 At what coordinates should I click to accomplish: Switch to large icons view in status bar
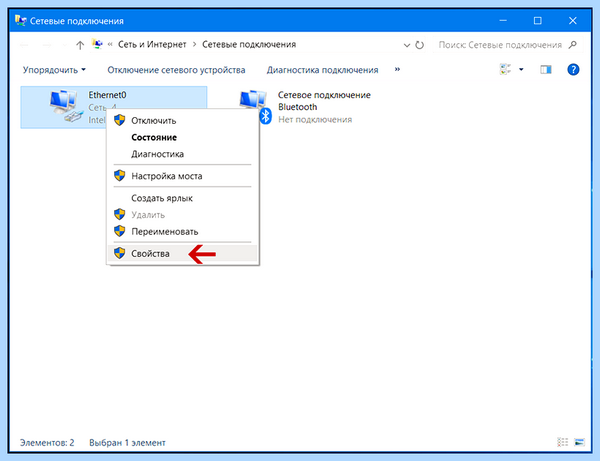click(x=579, y=442)
